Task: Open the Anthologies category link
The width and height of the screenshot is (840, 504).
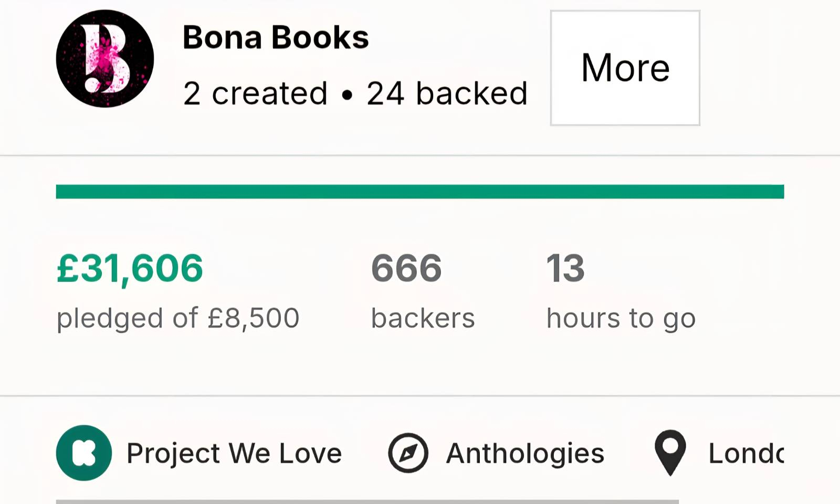Action: point(525,453)
